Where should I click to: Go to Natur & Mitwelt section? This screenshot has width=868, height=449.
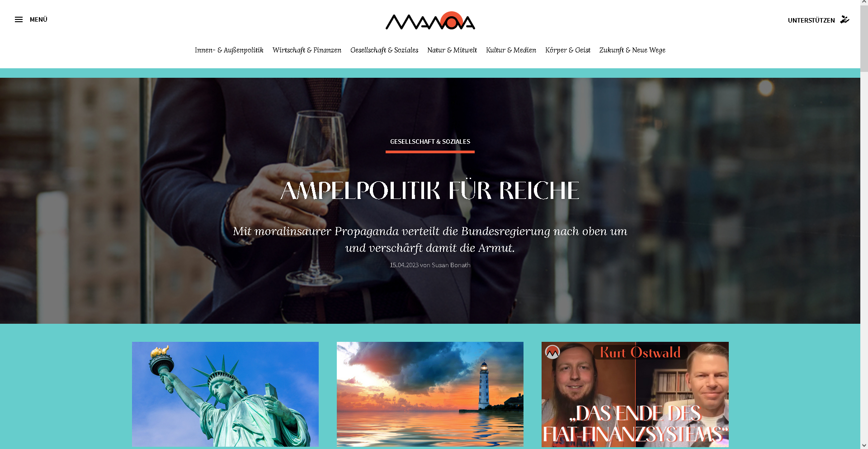coord(452,50)
